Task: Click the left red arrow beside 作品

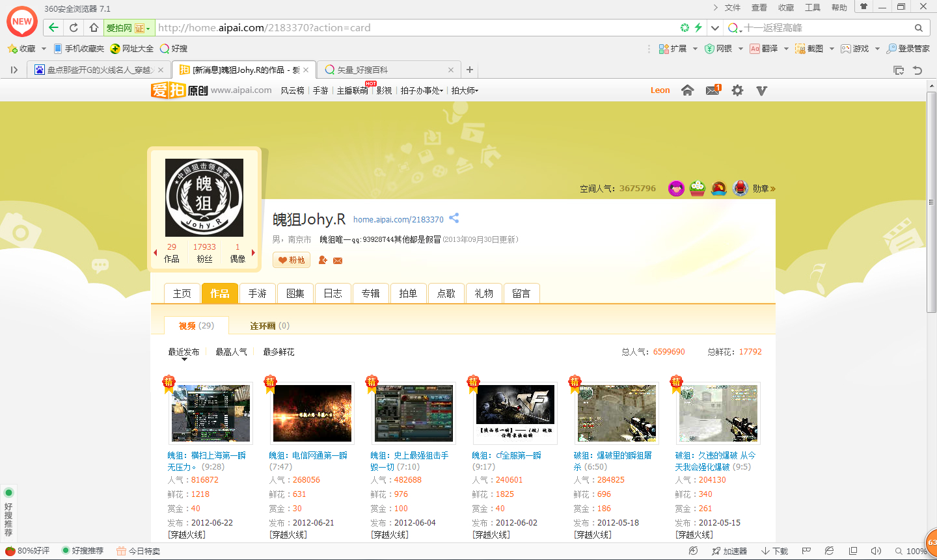Action: tap(155, 252)
